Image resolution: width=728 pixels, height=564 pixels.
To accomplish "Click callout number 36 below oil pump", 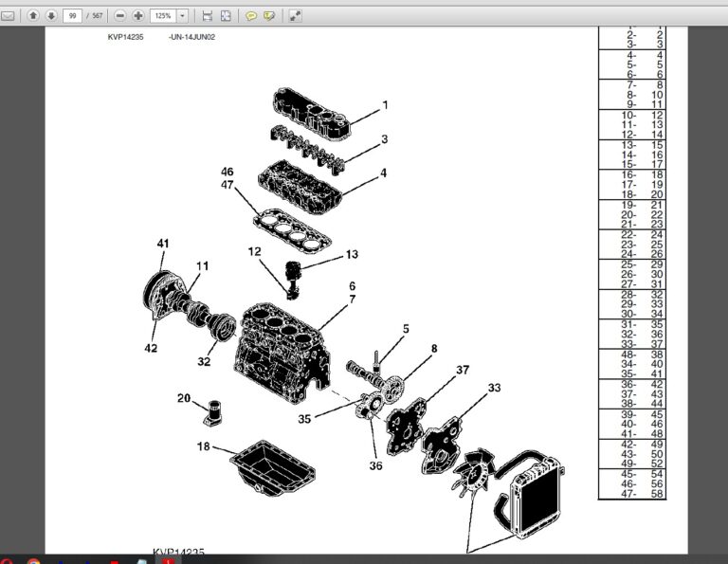I will 375,465.
